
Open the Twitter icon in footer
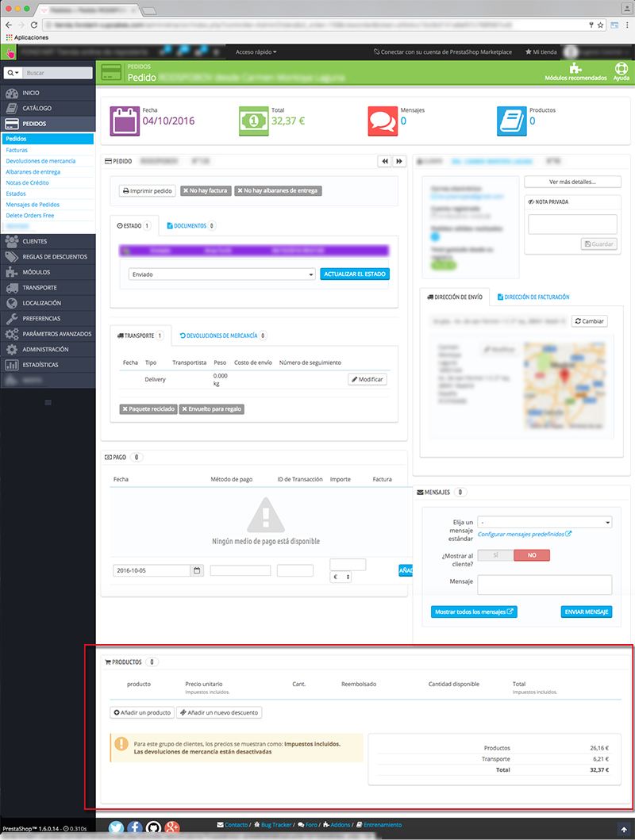point(116,827)
